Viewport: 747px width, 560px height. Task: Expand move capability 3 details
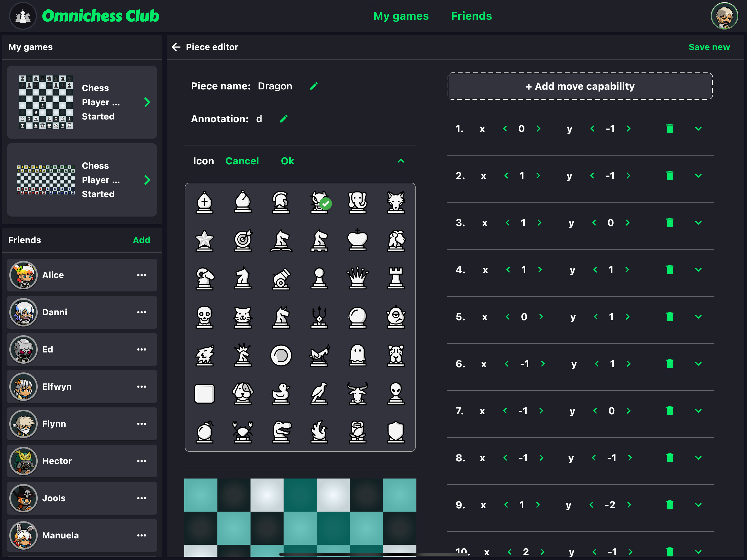coord(698,223)
